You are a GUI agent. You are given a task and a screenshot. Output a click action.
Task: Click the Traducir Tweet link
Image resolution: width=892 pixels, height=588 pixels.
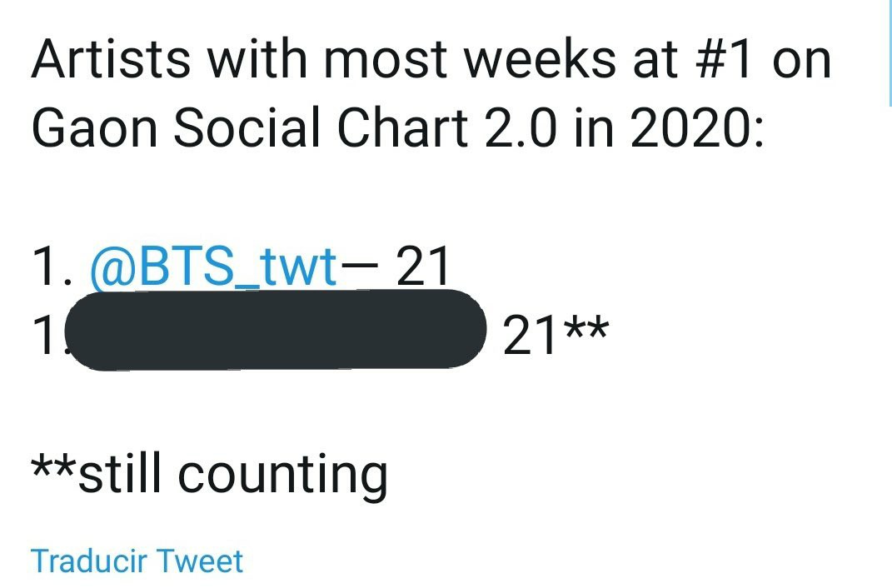pyautogui.click(x=137, y=561)
